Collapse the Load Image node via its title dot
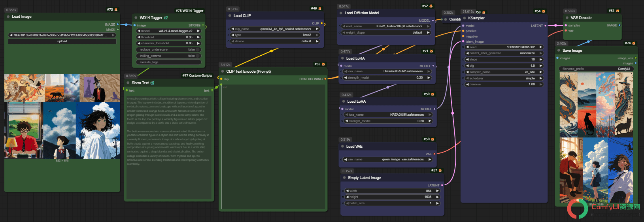Image resolution: width=644 pixels, height=222 pixels. click(8, 17)
